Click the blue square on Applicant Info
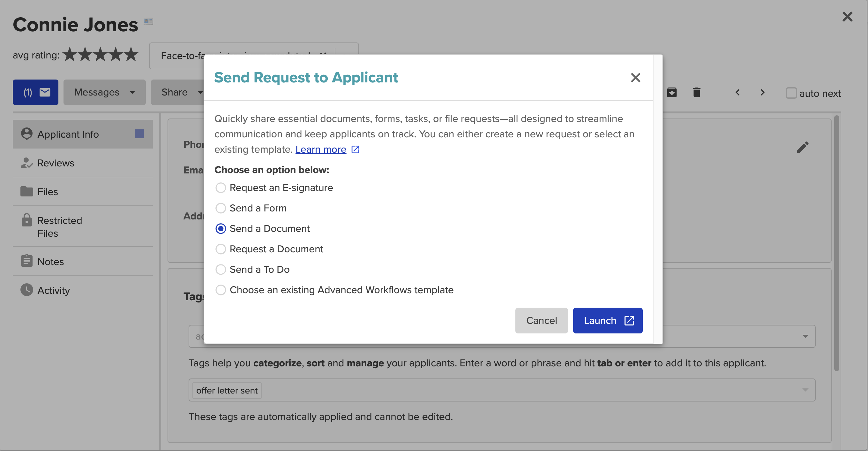 pyautogui.click(x=139, y=134)
